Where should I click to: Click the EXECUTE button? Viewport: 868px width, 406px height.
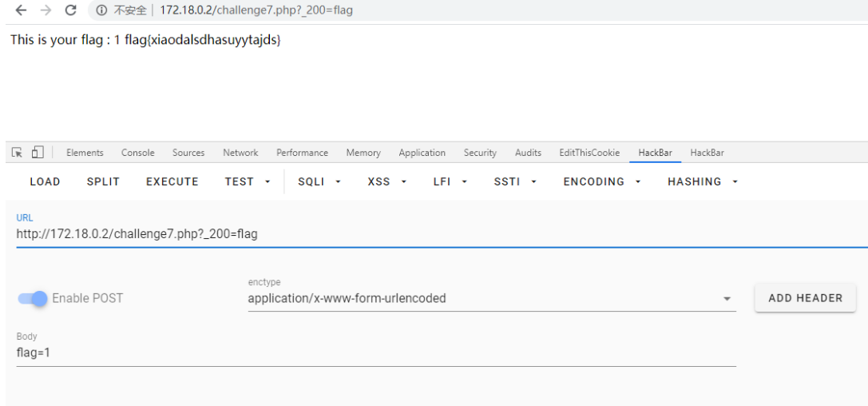coord(172,181)
